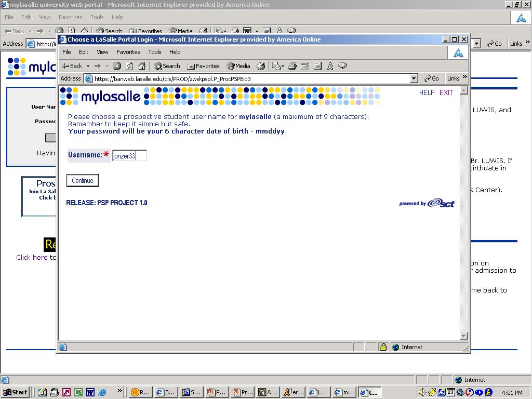Expand the popup address bar dropdown

[414, 79]
